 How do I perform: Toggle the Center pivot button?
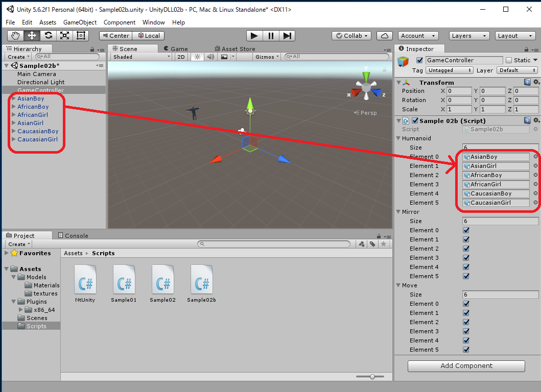click(x=115, y=36)
